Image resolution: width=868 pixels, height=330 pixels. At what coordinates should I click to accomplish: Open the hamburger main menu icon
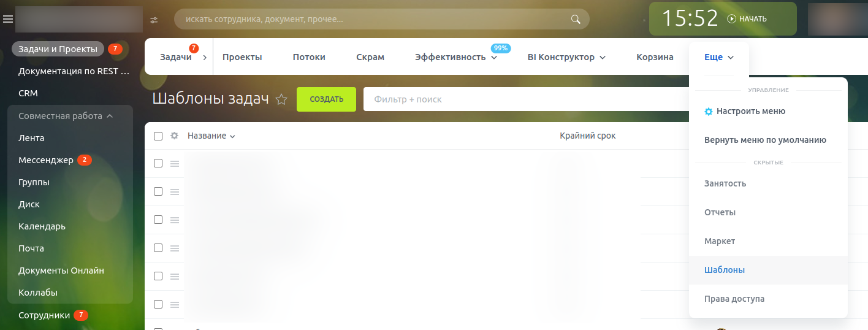8,19
